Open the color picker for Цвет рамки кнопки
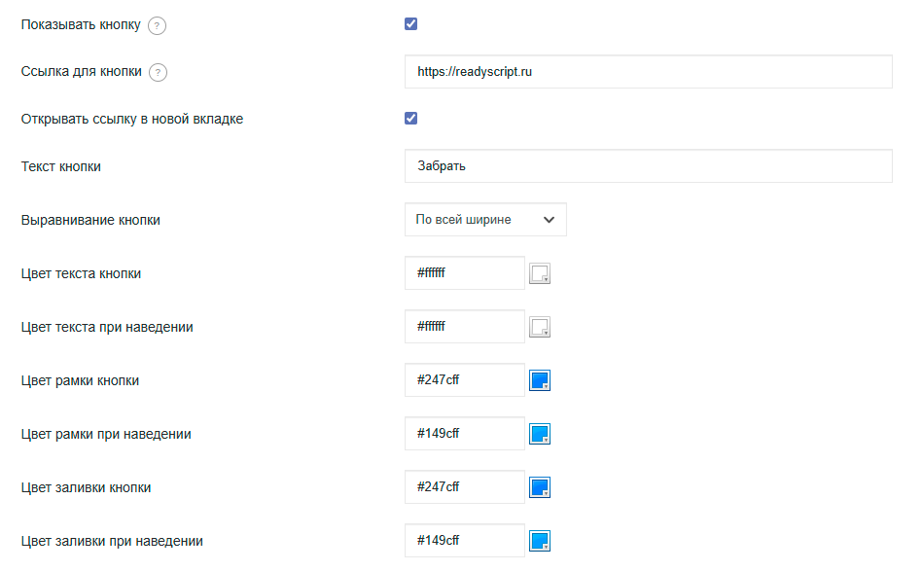Screen dimensions: 924x571 point(540,380)
